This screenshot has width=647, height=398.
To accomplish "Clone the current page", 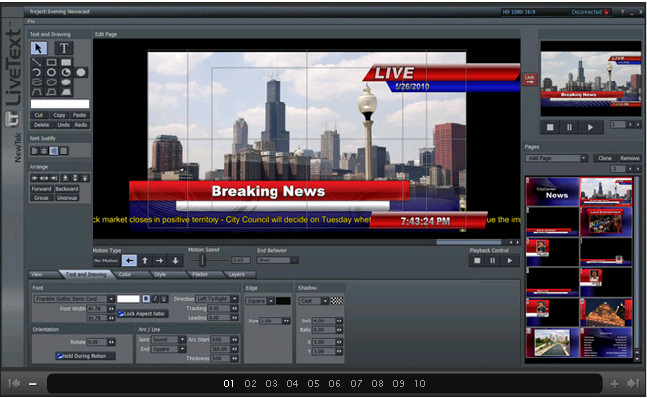I will 605,158.
